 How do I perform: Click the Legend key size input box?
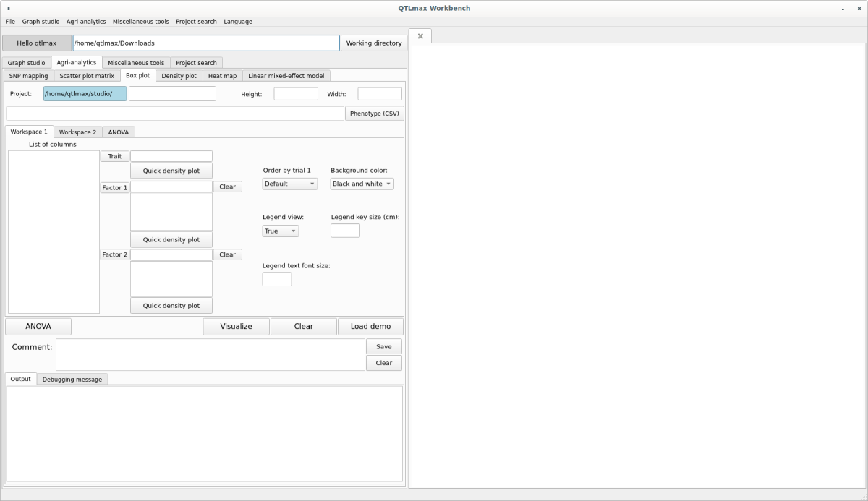pyautogui.click(x=345, y=231)
